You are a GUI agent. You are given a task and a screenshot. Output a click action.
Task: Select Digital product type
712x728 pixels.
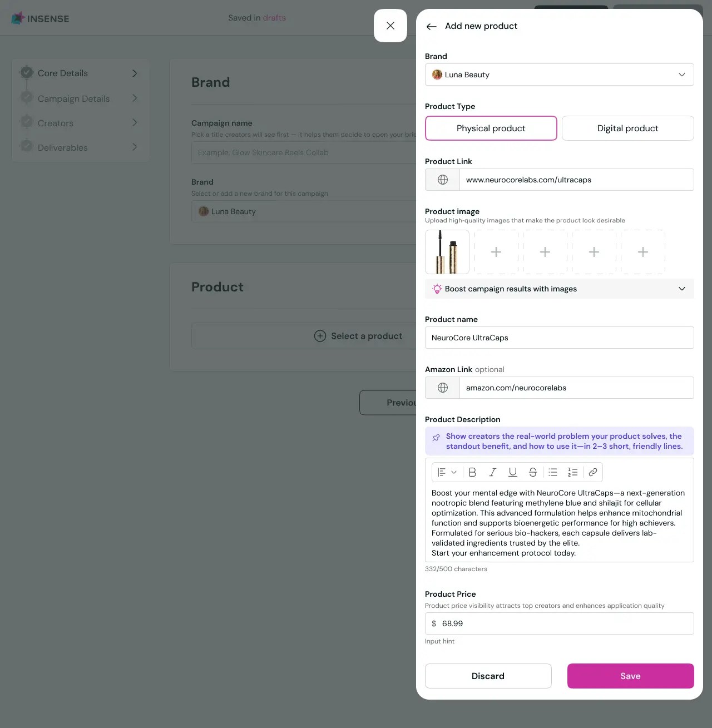627,128
